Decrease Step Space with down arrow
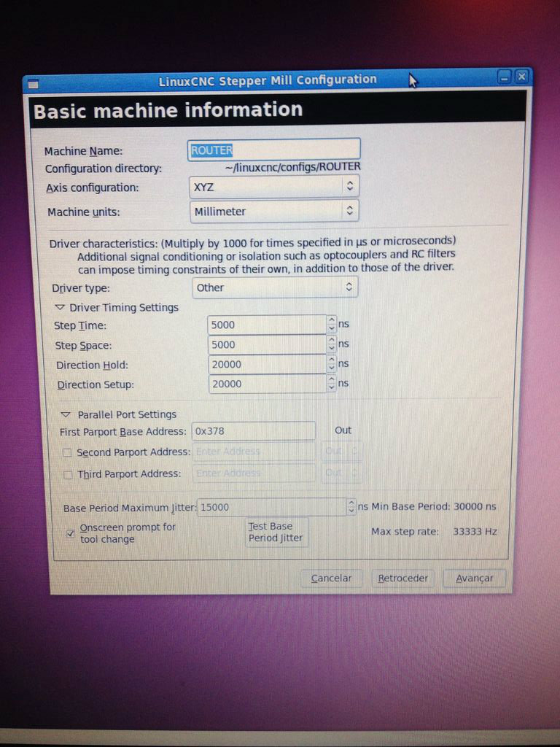560x747 pixels. (332, 348)
